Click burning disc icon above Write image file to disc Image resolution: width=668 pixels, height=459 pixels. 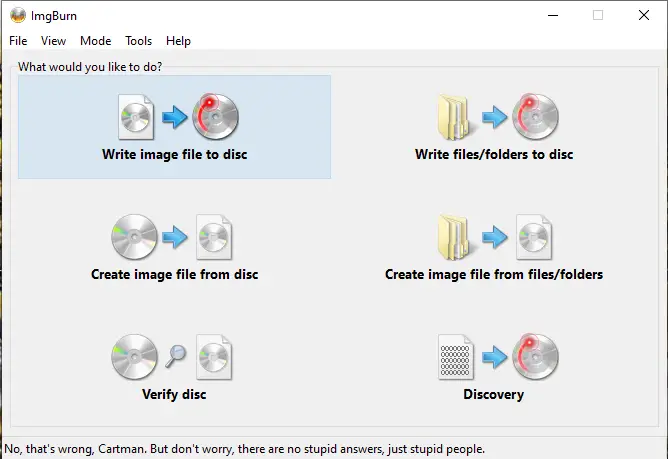[x=216, y=116]
